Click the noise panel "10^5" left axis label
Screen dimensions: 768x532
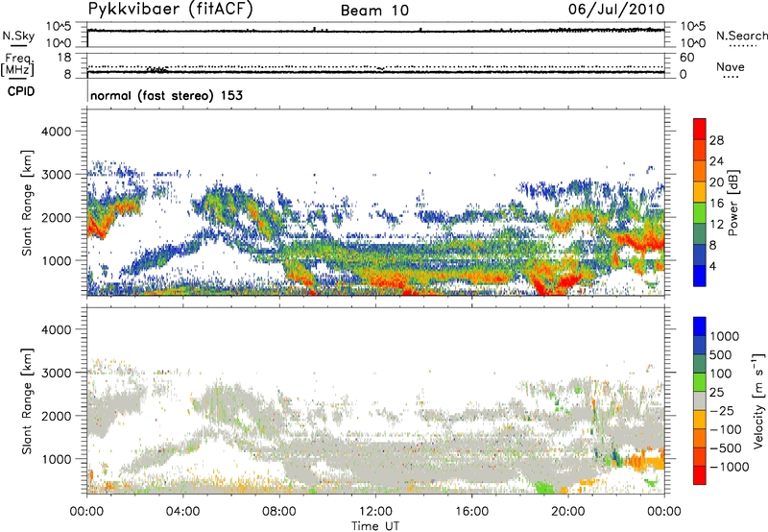59,26
